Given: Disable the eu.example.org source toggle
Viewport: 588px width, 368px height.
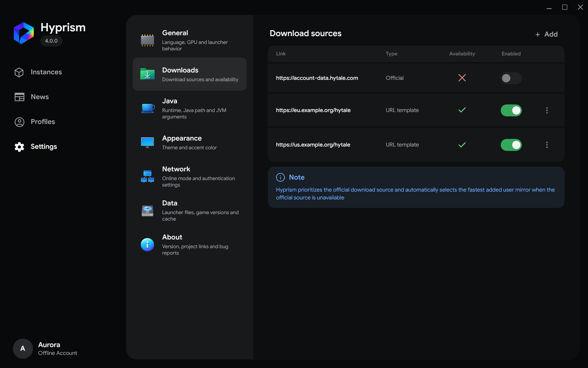Looking at the screenshot, I should pyautogui.click(x=511, y=110).
